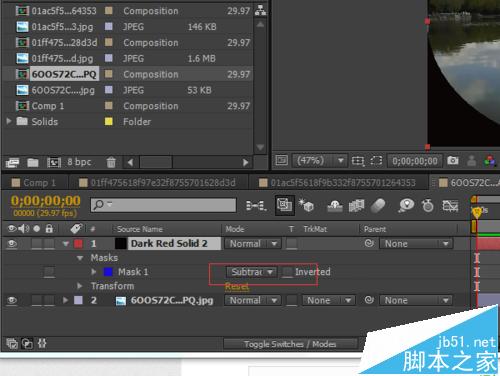The image size is (500, 376).
Task: Expand the 600S72C...PQ.jpg layer
Action: coord(66,300)
